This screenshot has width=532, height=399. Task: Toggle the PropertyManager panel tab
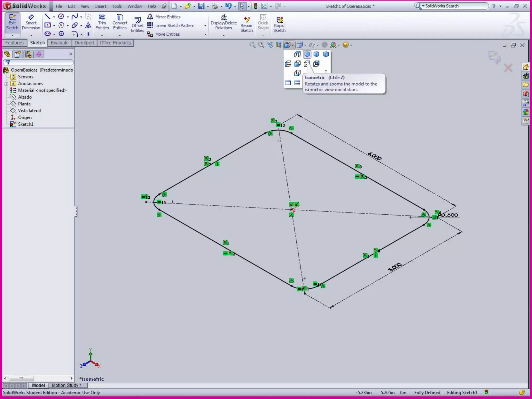pos(18,54)
